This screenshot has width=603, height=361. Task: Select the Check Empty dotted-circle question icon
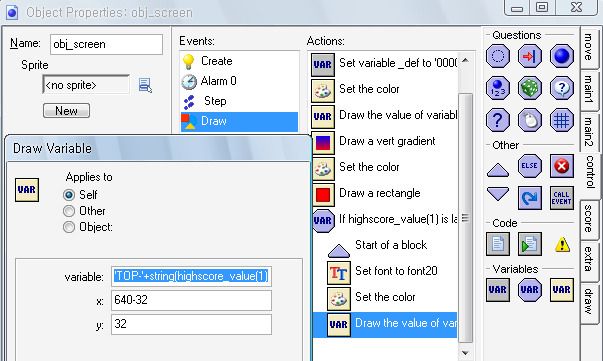coord(498,56)
